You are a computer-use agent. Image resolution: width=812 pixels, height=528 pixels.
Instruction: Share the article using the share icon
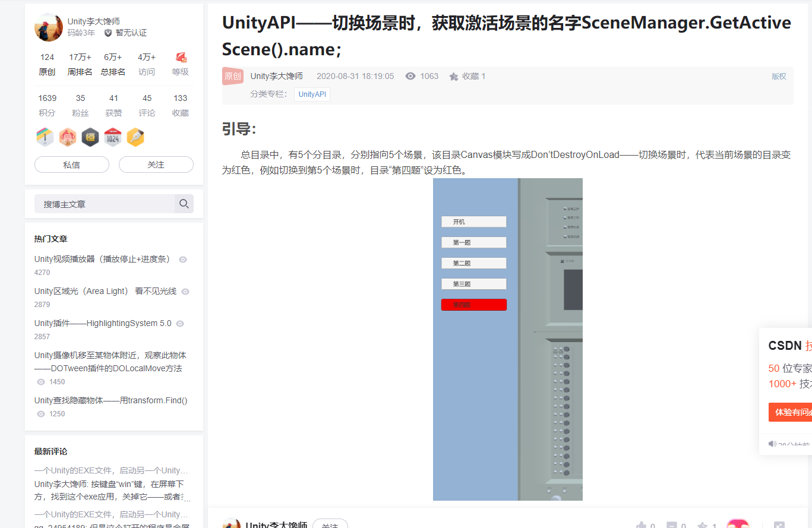tap(779, 525)
